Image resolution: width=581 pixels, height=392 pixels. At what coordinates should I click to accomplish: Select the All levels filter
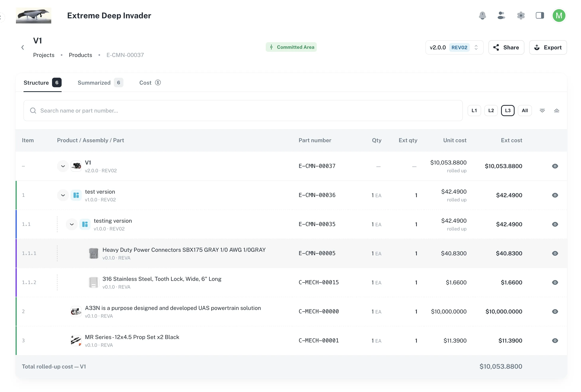[x=525, y=110]
